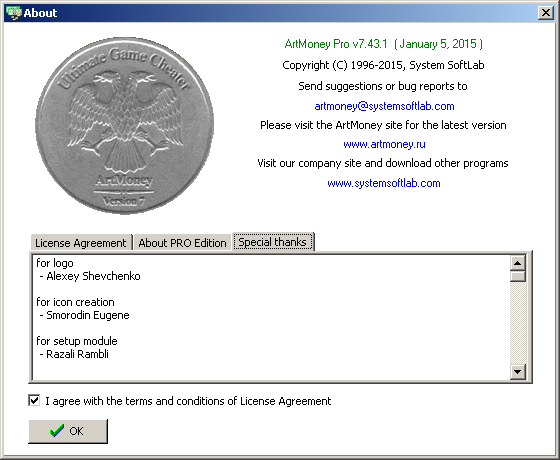
Task: Click the ArtMoney coin logo image
Action: click(x=124, y=125)
